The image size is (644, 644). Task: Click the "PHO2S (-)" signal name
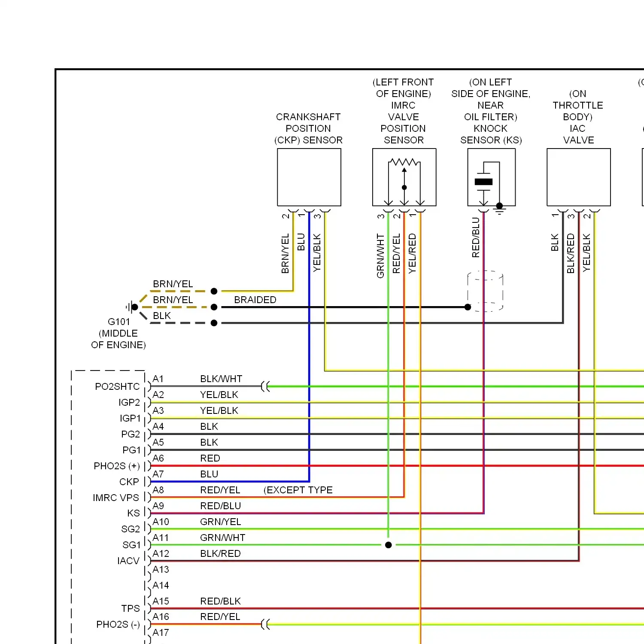pyautogui.click(x=118, y=624)
